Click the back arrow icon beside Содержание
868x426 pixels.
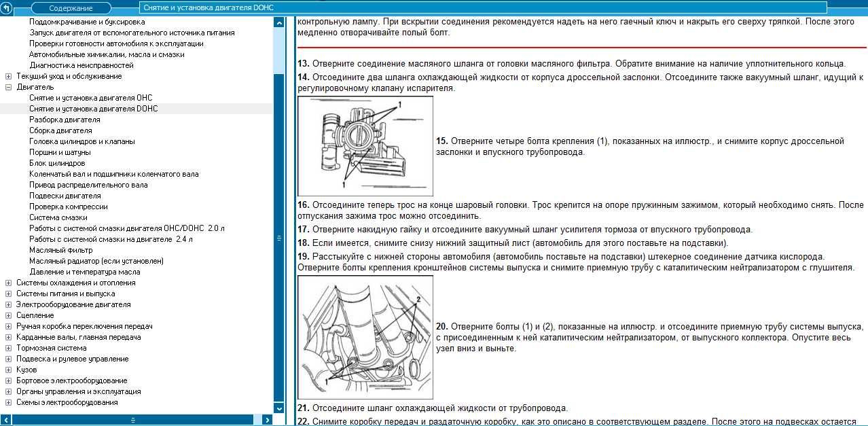click(x=7, y=7)
